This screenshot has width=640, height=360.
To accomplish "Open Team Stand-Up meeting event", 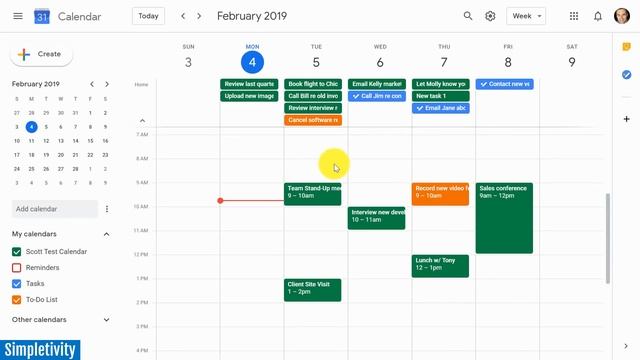I will point(313,194).
